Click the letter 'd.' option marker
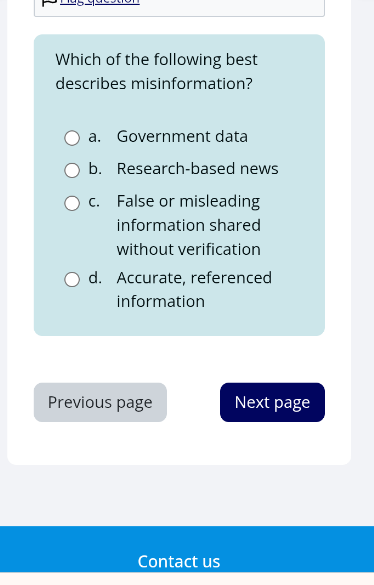Viewport: 374px width, 585px height. click(x=95, y=278)
